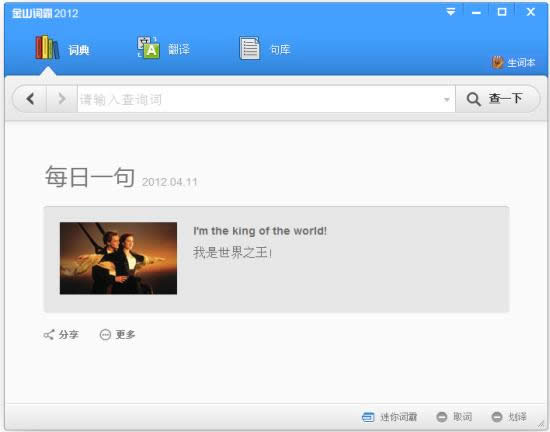The width and height of the screenshot is (550, 432).
Task: Minimize the 金山词霸 window
Action: 476,13
